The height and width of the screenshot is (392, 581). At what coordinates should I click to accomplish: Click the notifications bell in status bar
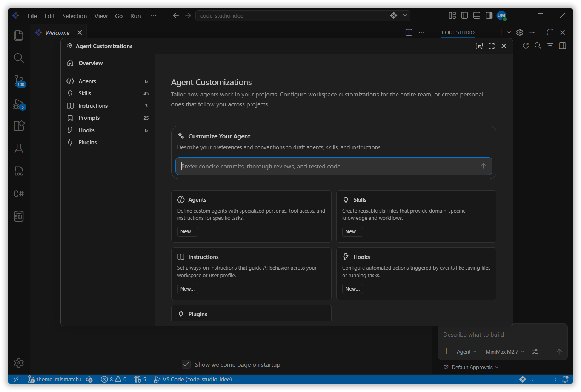tap(565, 379)
